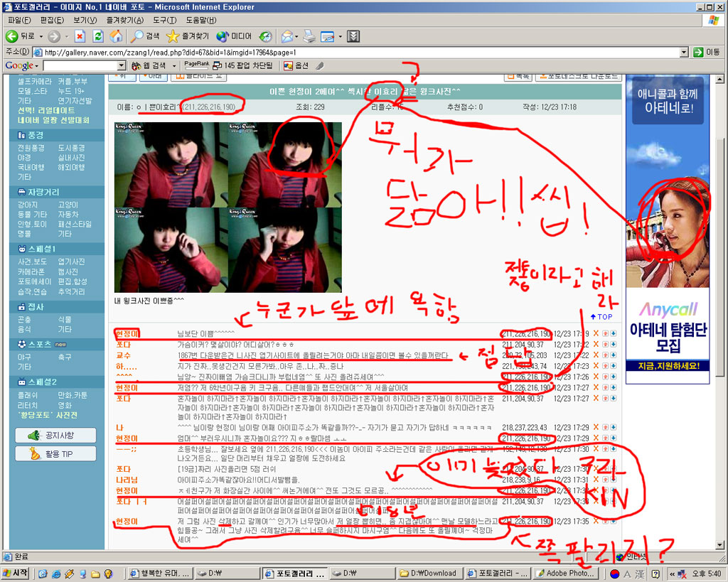
Task: Go to Home page icon
Action: [x=116, y=36]
